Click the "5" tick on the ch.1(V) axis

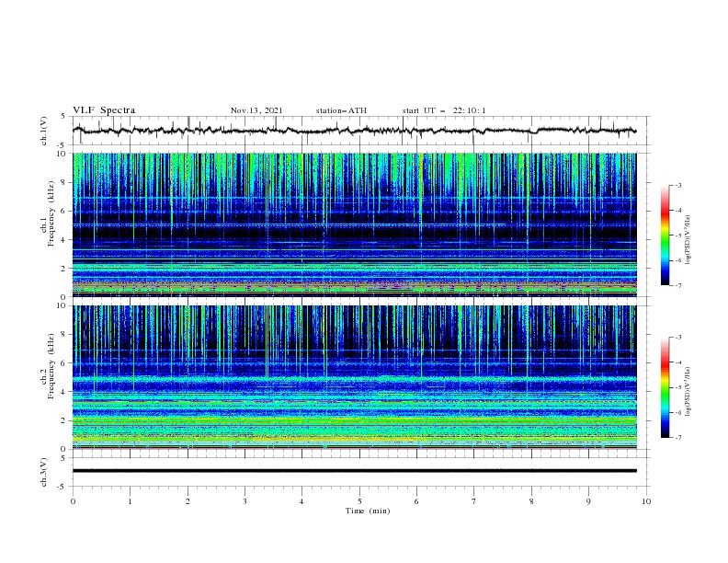65,116
